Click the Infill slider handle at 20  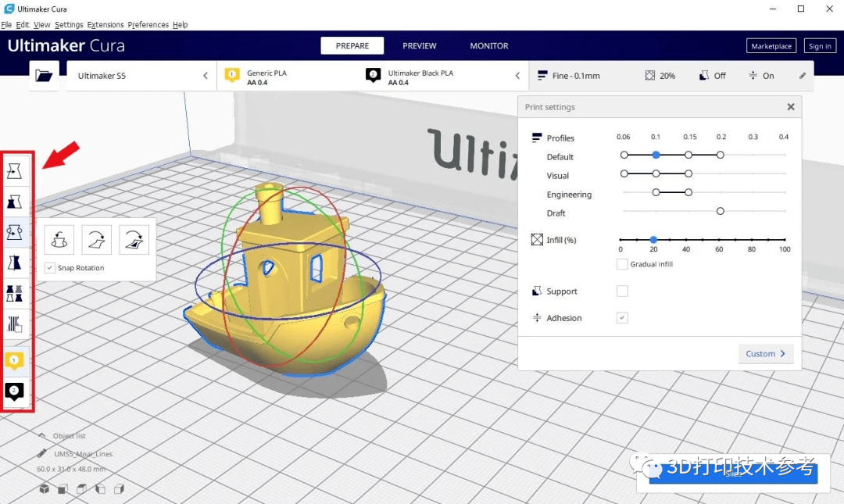click(x=653, y=240)
